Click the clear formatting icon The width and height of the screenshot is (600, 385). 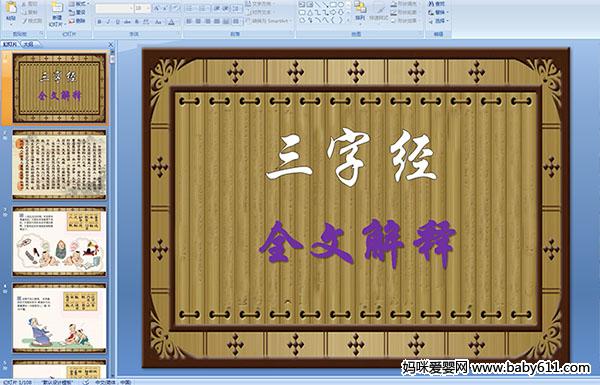coord(175,8)
